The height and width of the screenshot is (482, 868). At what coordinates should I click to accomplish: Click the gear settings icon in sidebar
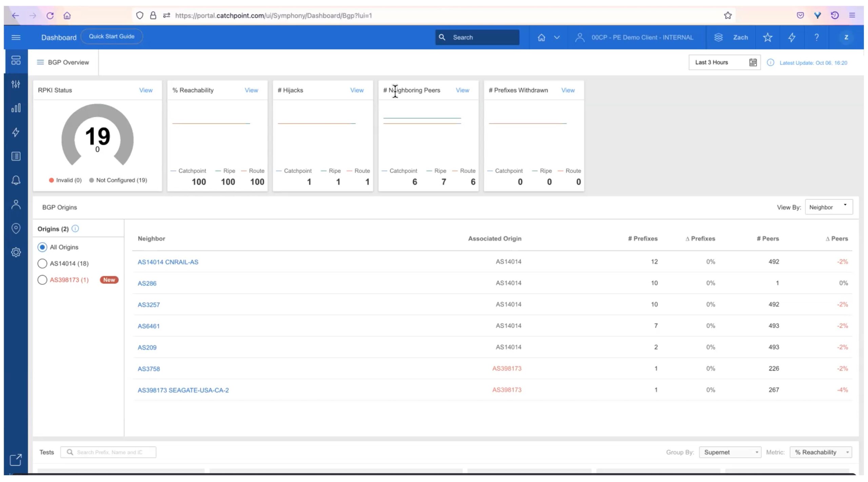tap(16, 252)
